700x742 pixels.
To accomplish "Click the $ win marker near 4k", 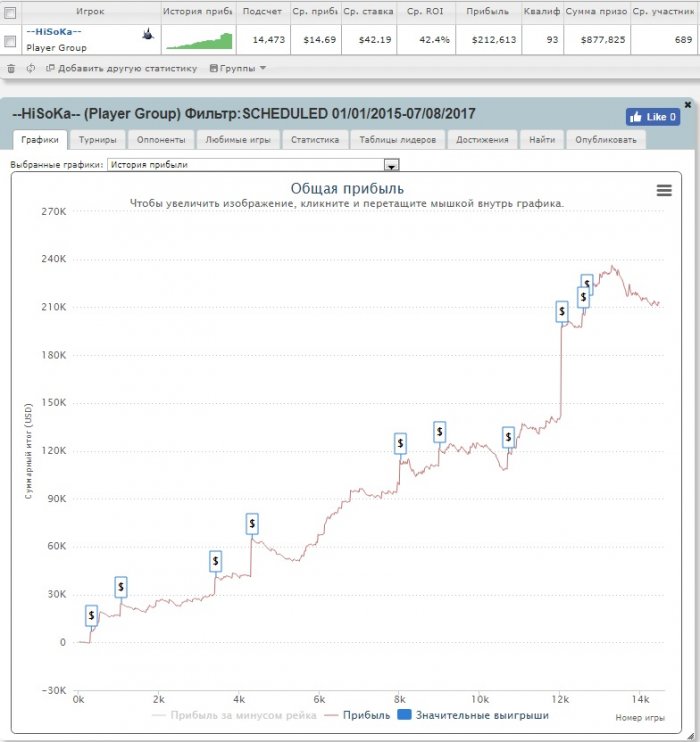I will point(252,524).
